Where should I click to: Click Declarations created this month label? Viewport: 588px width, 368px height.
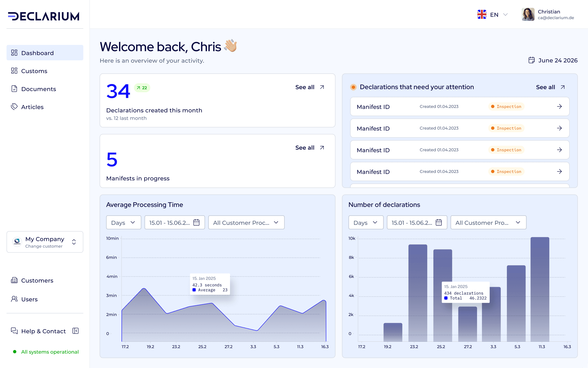154,110
